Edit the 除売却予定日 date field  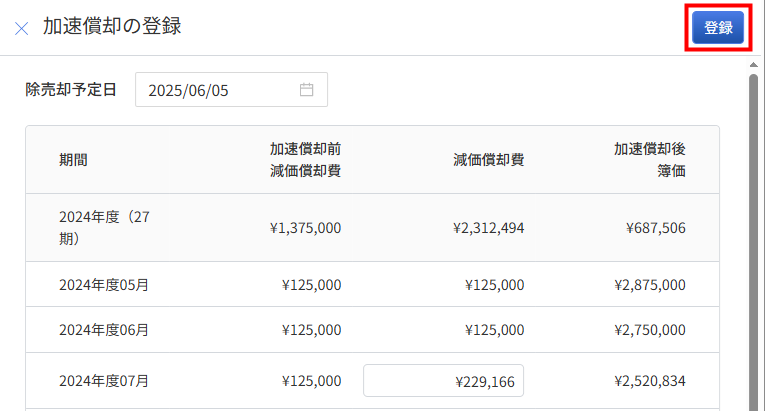[231, 90]
